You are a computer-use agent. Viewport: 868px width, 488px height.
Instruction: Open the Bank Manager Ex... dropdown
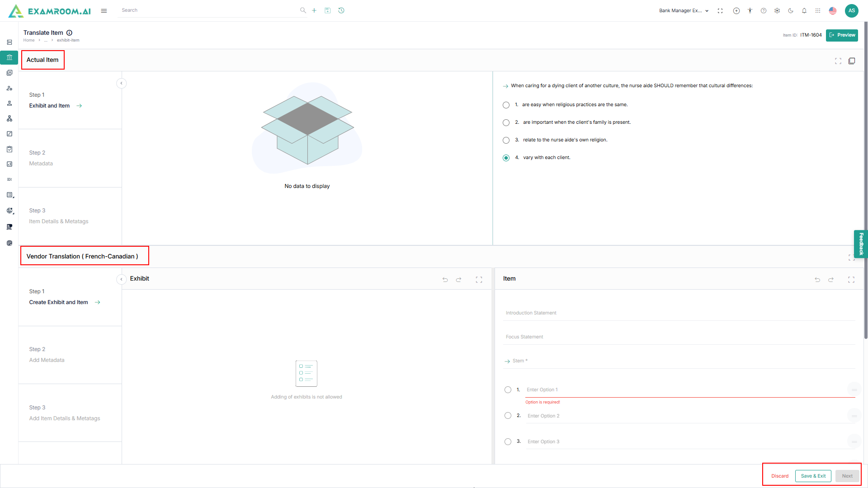pos(684,11)
